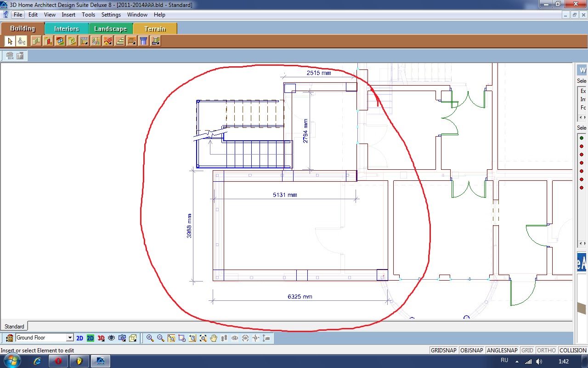Open the Window menu
The height and width of the screenshot is (368, 588).
pos(137,15)
